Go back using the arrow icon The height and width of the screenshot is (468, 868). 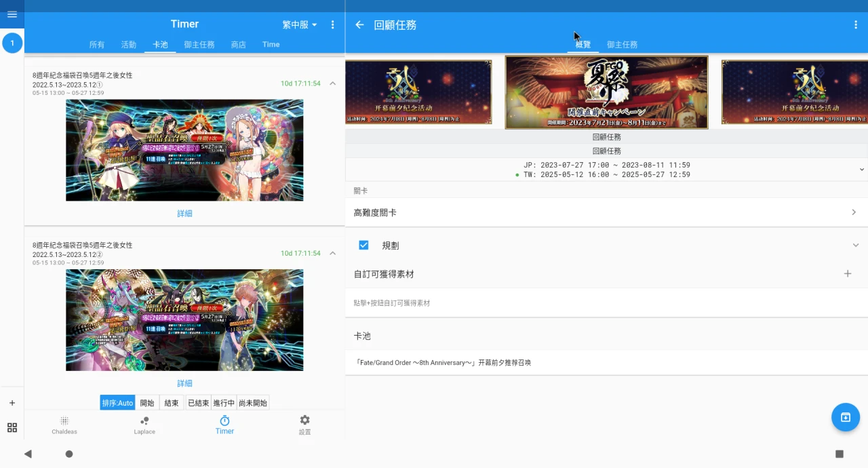tap(359, 25)
